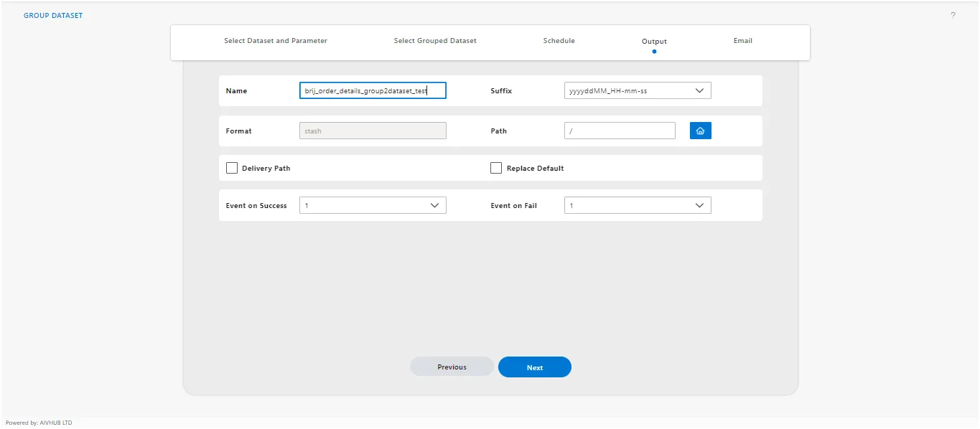Viewport: 980px width, 429px height.
Task: Click the GROUP DATASET heading
Action: (53, 16)
